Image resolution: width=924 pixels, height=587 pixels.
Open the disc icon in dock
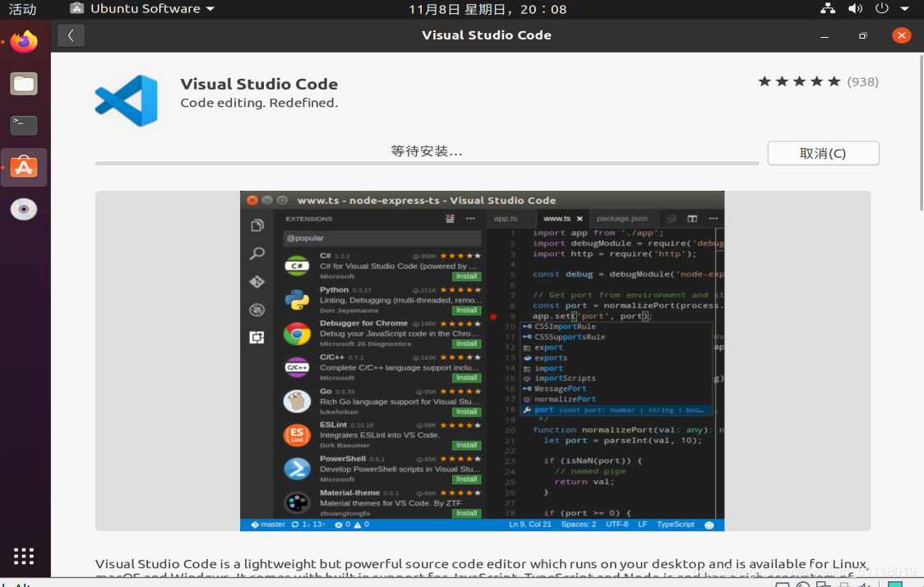24,209
